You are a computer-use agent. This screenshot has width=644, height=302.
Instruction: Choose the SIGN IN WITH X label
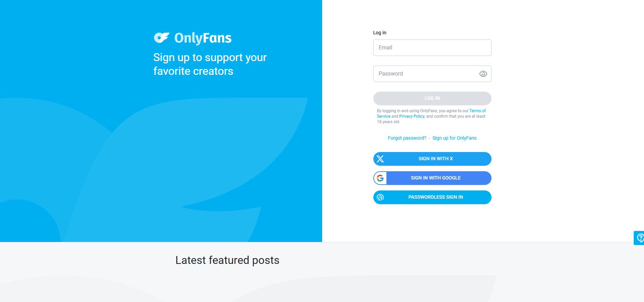[436, 159]
